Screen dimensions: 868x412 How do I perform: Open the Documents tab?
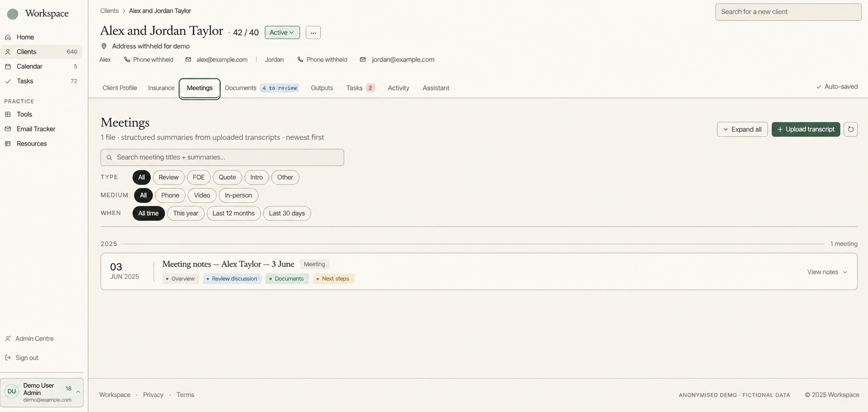[262, 88]
